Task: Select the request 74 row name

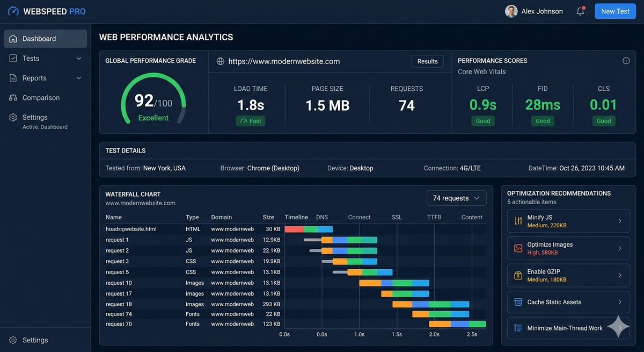Action: [119, 314]
